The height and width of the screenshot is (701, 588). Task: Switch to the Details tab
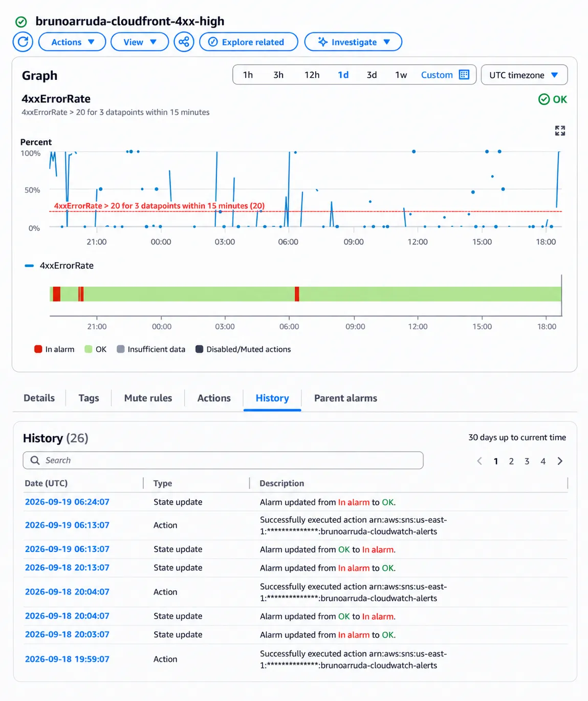coord(39,398)
